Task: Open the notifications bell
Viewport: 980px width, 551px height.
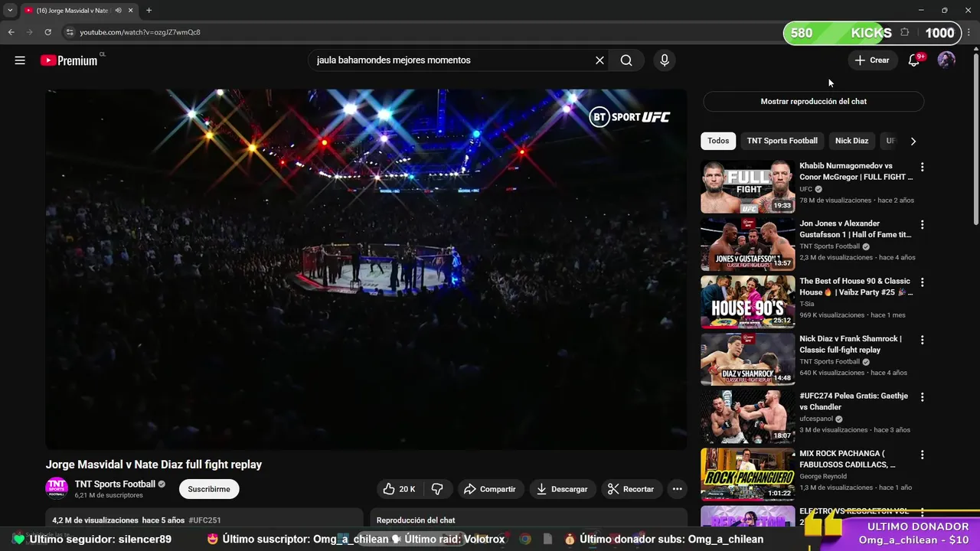Action: click(913, 60)
